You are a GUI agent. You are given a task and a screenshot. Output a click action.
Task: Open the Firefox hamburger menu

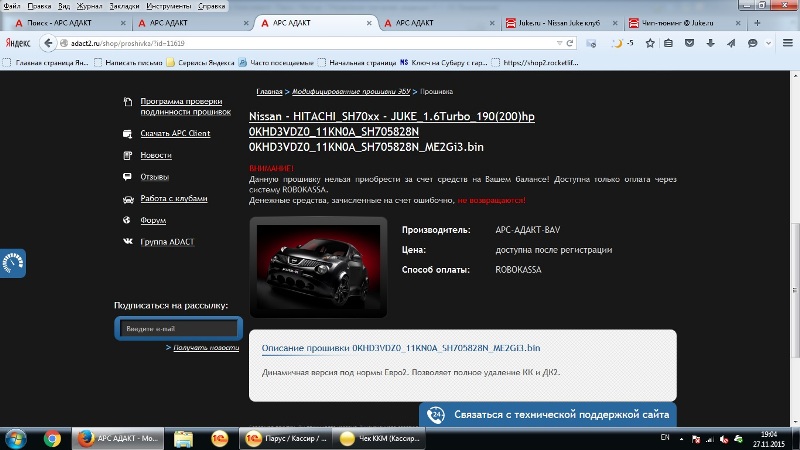point(787,43)
